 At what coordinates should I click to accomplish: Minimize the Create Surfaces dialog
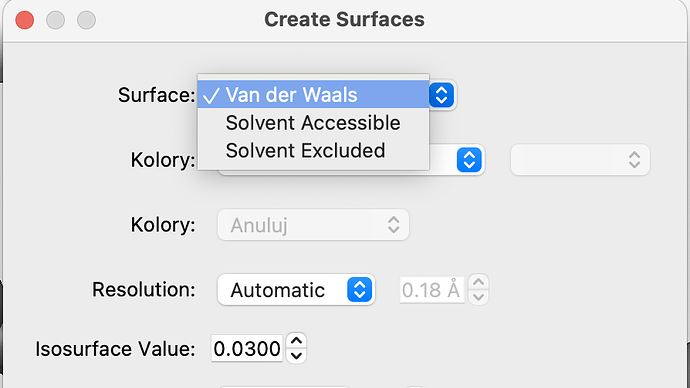(x=55, y=20)
